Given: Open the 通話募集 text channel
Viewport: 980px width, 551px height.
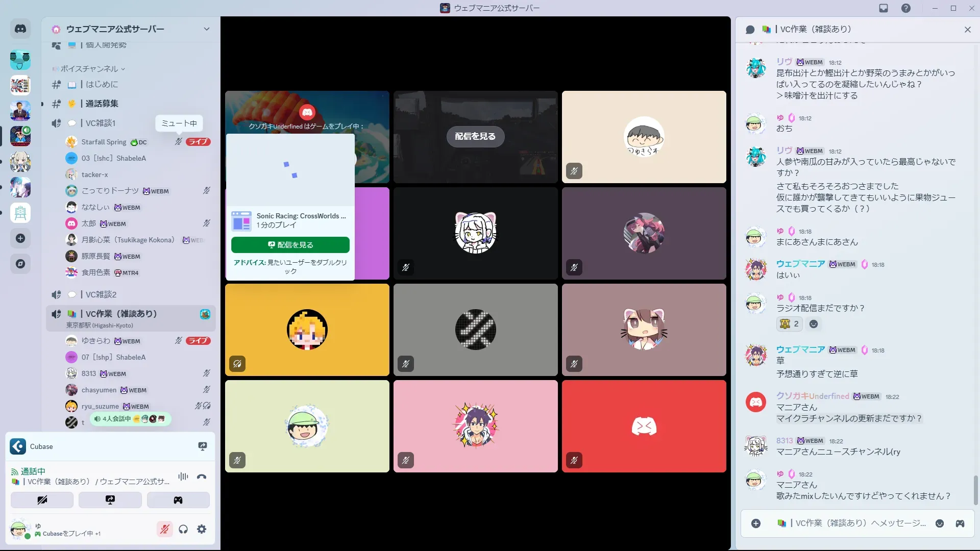Looking at the screenshot, I should tap(102, 104).
